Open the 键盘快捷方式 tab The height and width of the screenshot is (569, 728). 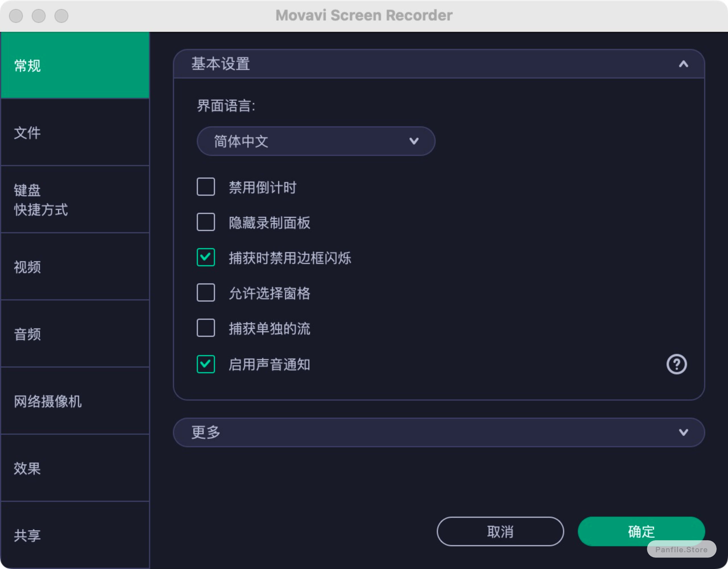coord(75,199)
